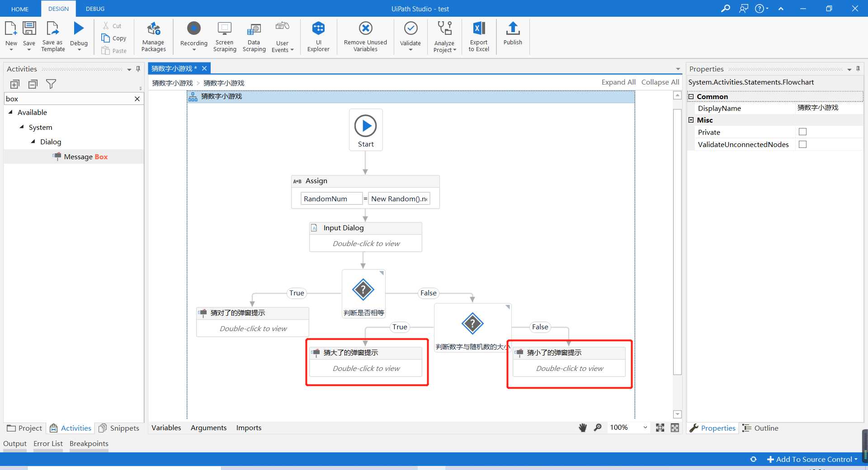868x470 pixels.
Task: Start Debug with the play icon
Action: coord(79,28)
